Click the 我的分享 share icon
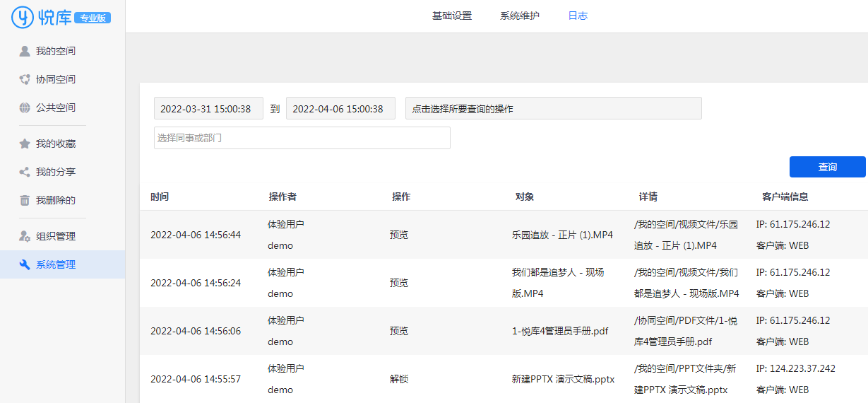The width and height of the screenshot is (868, 403). 25,172
